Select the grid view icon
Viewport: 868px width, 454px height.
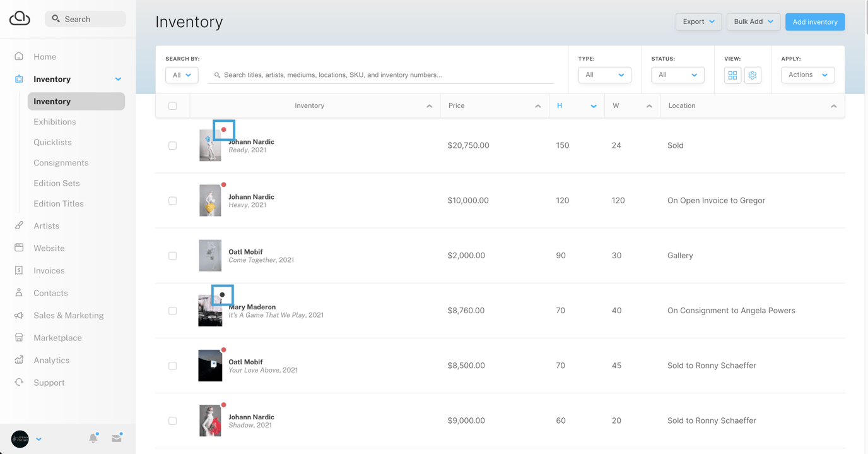[x=732, y=75]
